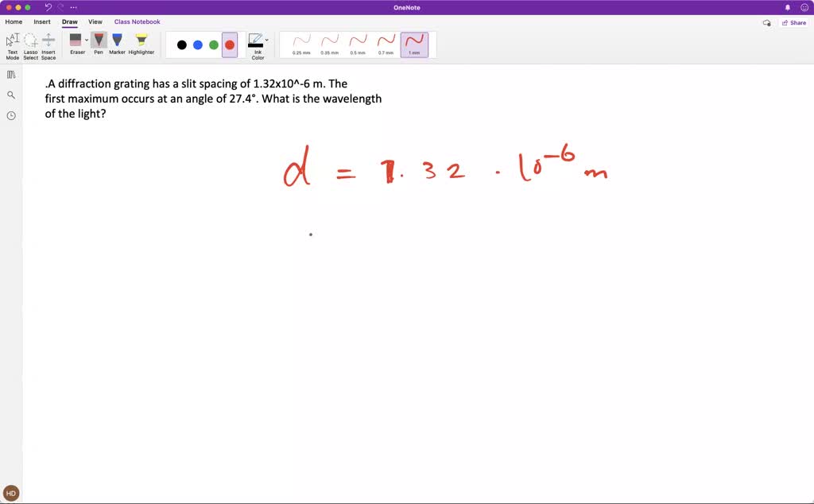Select the Text Mode tool
The image size is (814, 504).
pyautogui.click(x=13, y=45)
